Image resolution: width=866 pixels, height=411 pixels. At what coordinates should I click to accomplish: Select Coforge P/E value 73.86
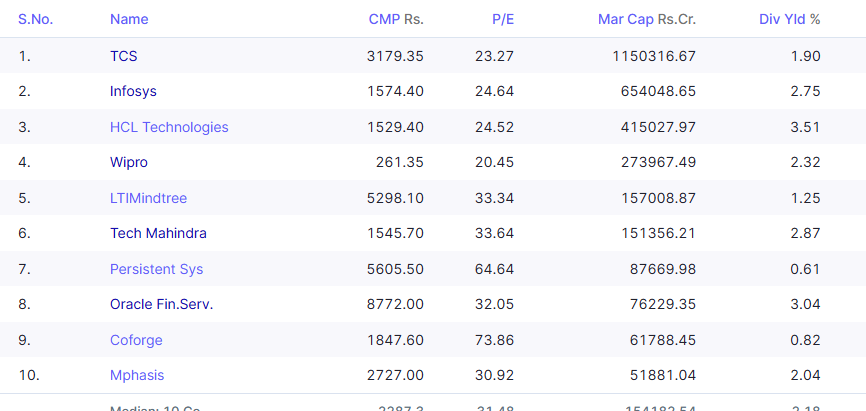[494, 340]
